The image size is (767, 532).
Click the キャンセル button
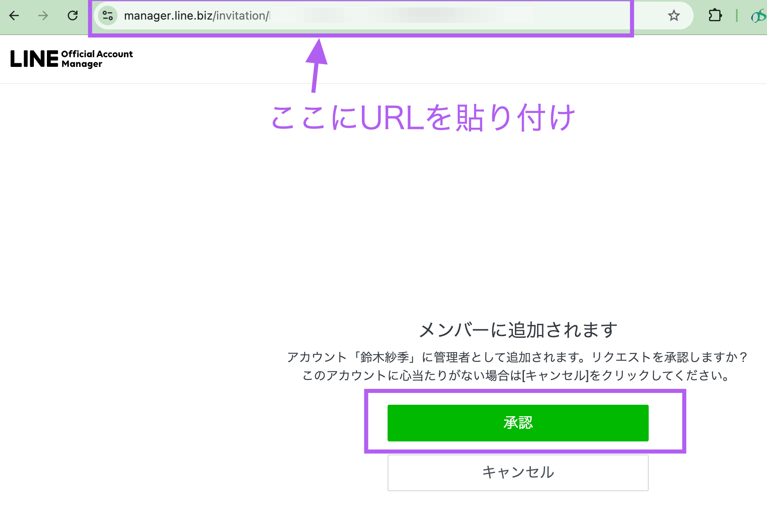pyautogui.click(x=518, y=472)
